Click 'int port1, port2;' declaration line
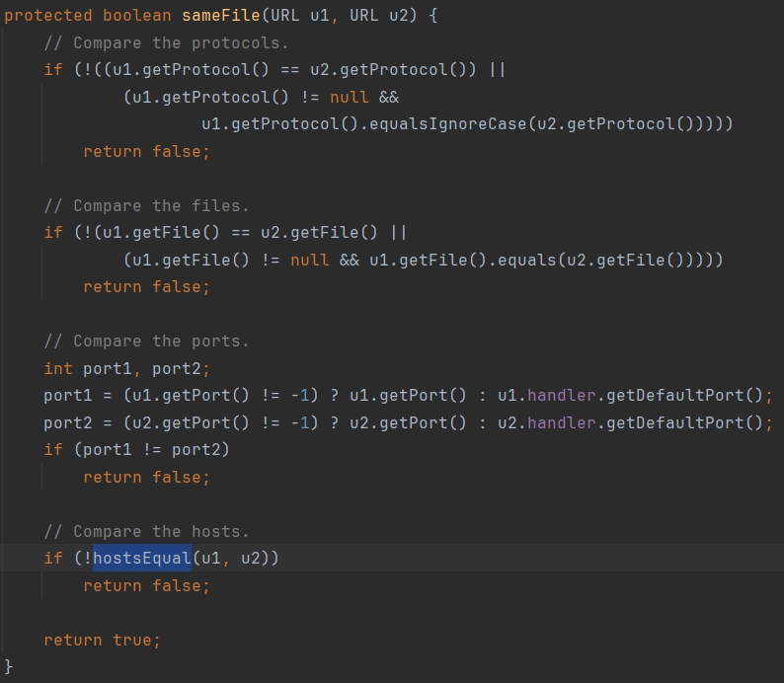 click(x=127, y=369)
